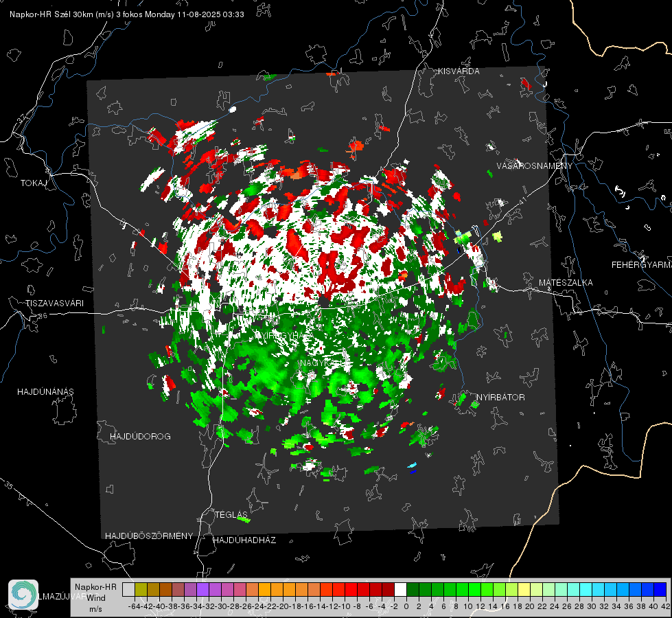
Task: Click road number 35 marker on map
Action: (8, 485)
